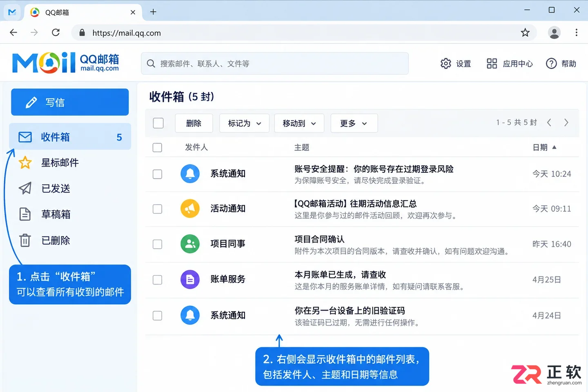Click the 1 - 5 共 5 封 counter

click(516, 122)
